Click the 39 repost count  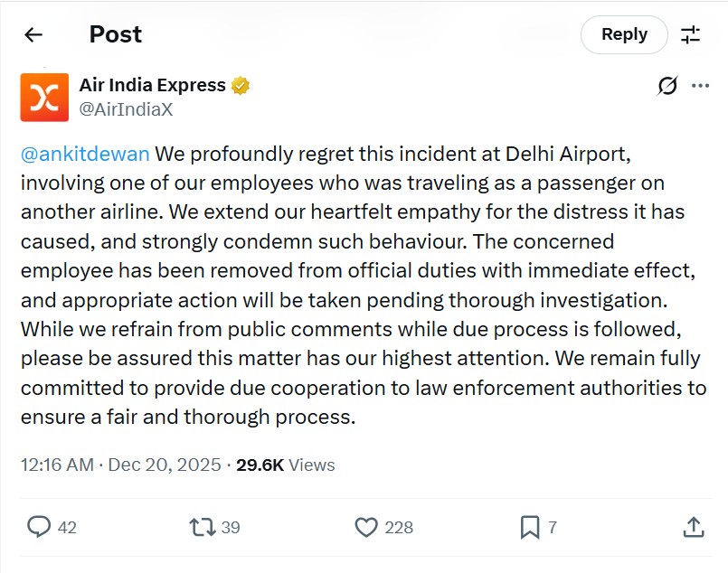click(x=231, y=527)
